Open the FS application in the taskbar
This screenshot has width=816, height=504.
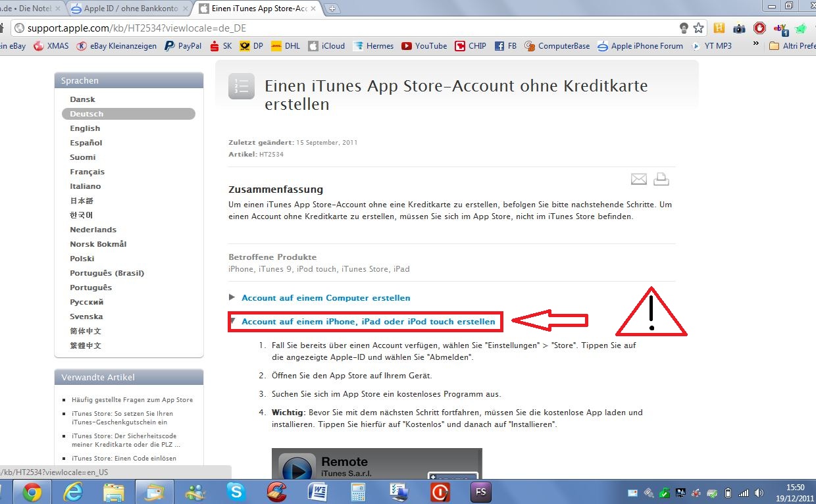point(481,491)
